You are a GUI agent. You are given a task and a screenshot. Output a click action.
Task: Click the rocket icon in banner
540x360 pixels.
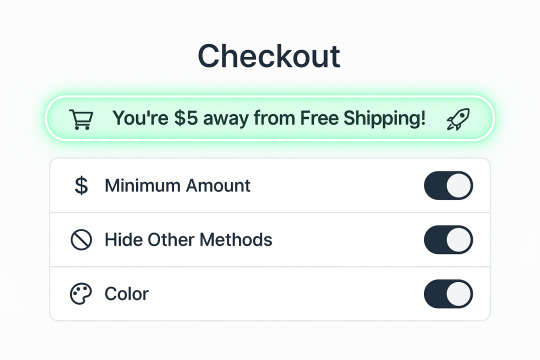point(458,119)
